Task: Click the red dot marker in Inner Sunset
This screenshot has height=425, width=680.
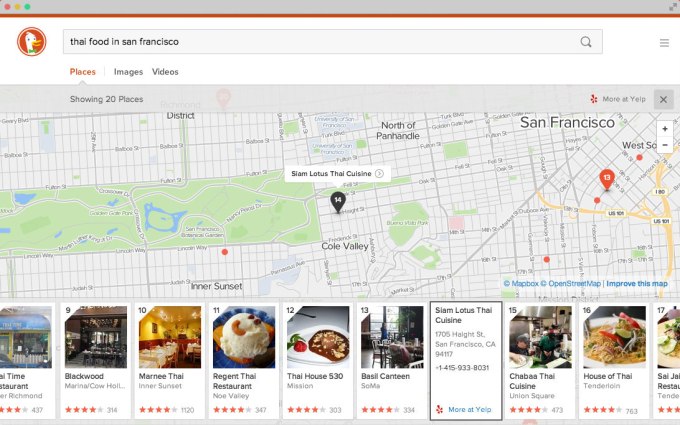Action: 225,252
